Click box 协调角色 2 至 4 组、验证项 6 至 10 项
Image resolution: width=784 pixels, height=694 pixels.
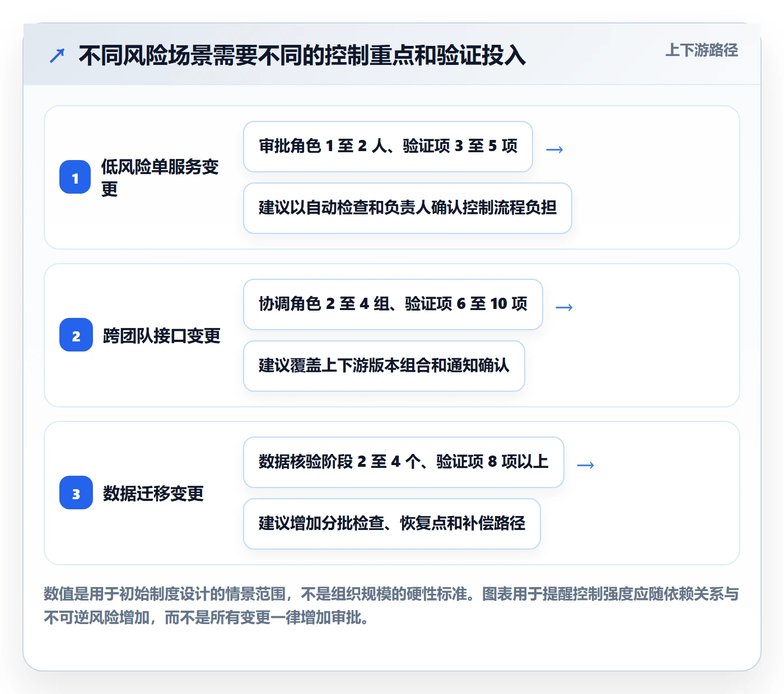click(x=393, y=304)
